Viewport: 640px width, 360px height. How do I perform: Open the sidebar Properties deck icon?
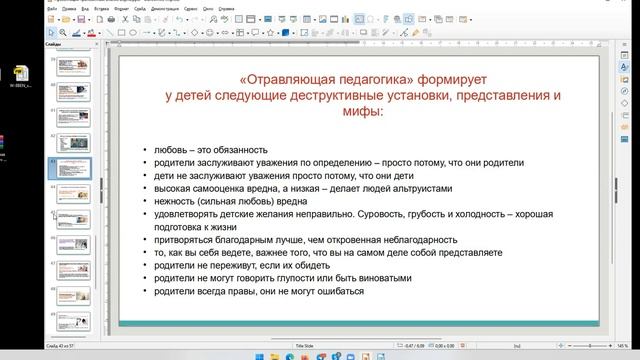624,55
